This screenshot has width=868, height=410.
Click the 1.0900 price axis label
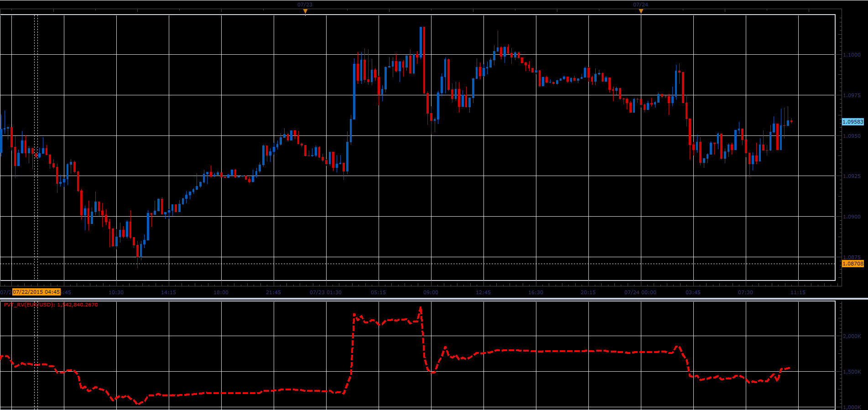click(852, 217)
